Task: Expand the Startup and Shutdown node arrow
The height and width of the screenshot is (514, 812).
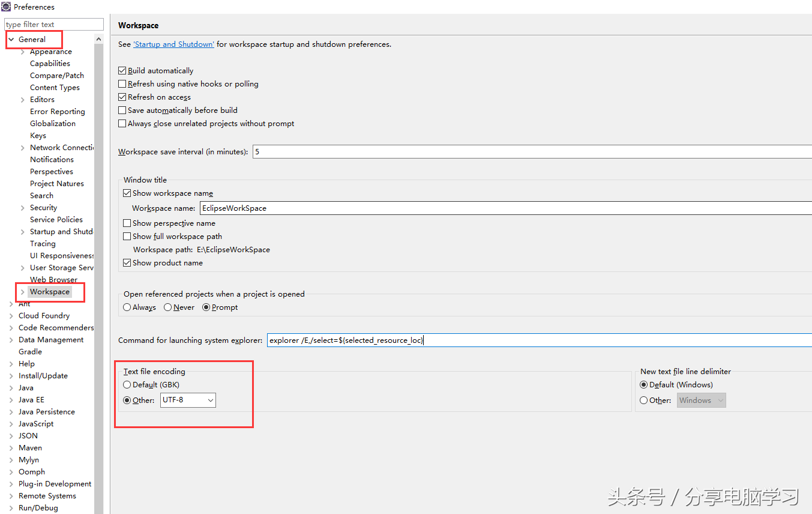Action: (x=23, y=232)
